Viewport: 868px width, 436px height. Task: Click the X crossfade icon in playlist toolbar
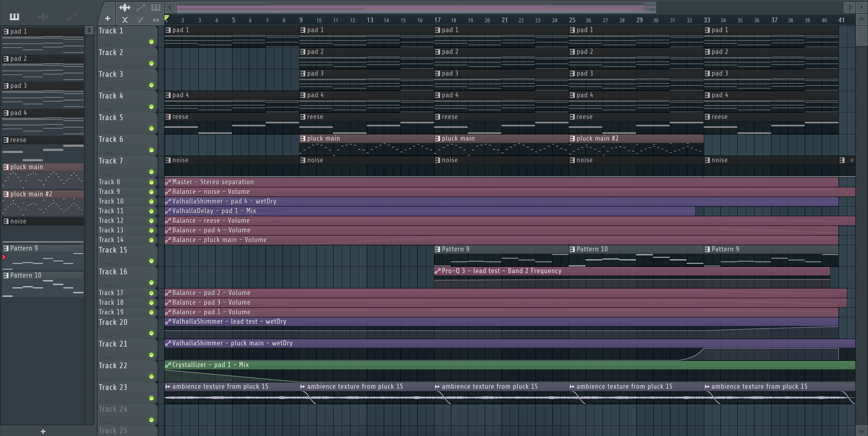pos(125,20)
